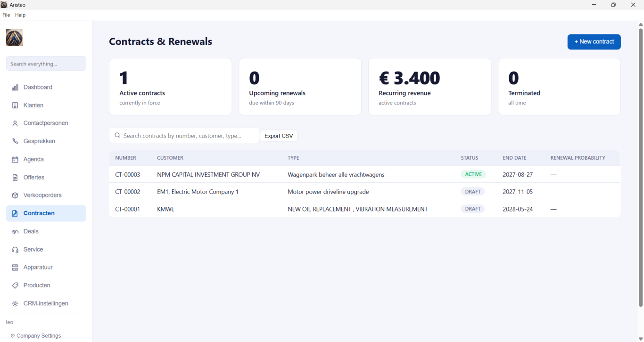Open the Klanten page

tap(46, 105)
